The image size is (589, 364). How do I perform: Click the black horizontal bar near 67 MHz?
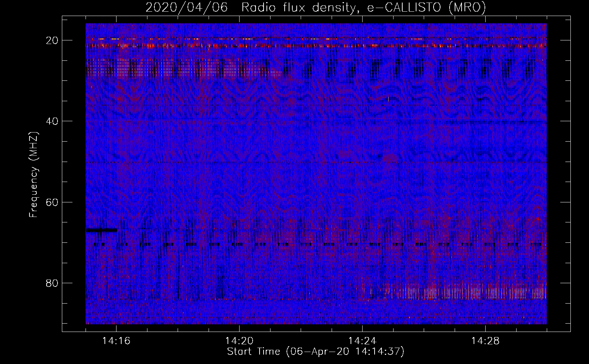pyautogui.click(x=102, y=230)
